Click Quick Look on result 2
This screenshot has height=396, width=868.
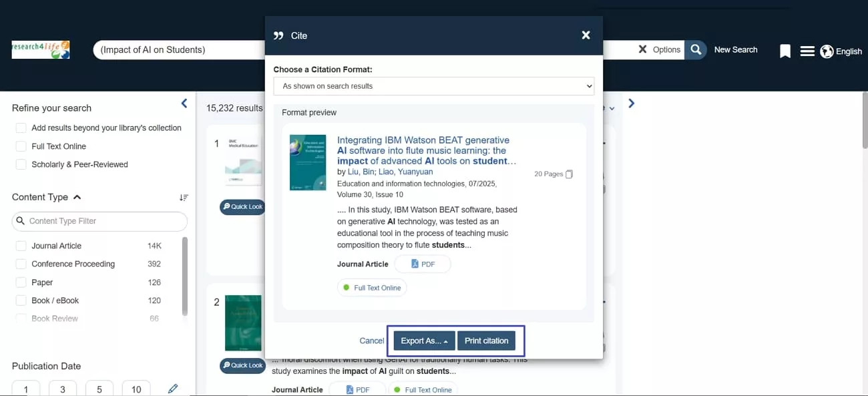click(x=242, y=365)
